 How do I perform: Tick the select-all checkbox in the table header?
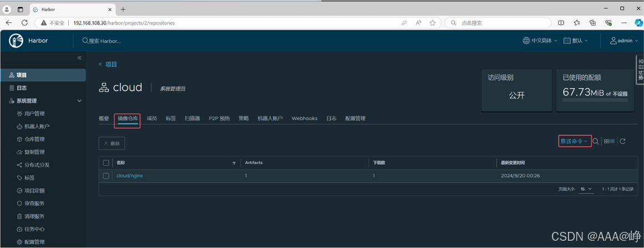[x=106, y=163]
